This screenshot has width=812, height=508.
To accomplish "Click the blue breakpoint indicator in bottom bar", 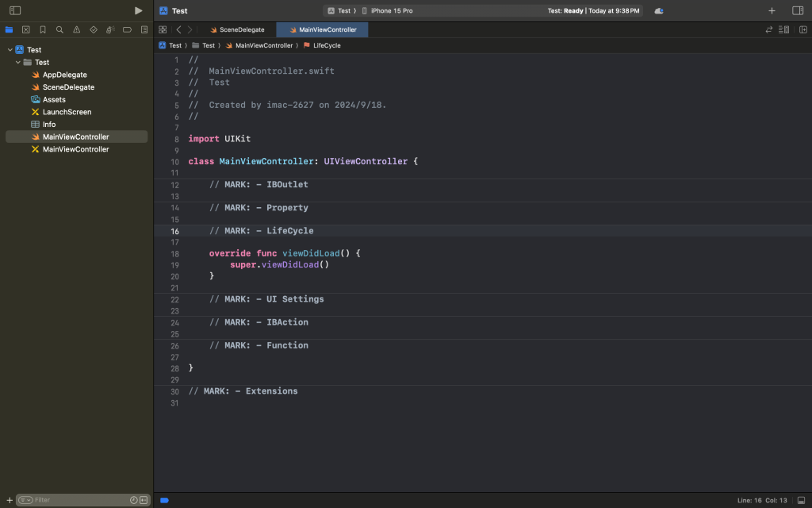I will 165,500.
